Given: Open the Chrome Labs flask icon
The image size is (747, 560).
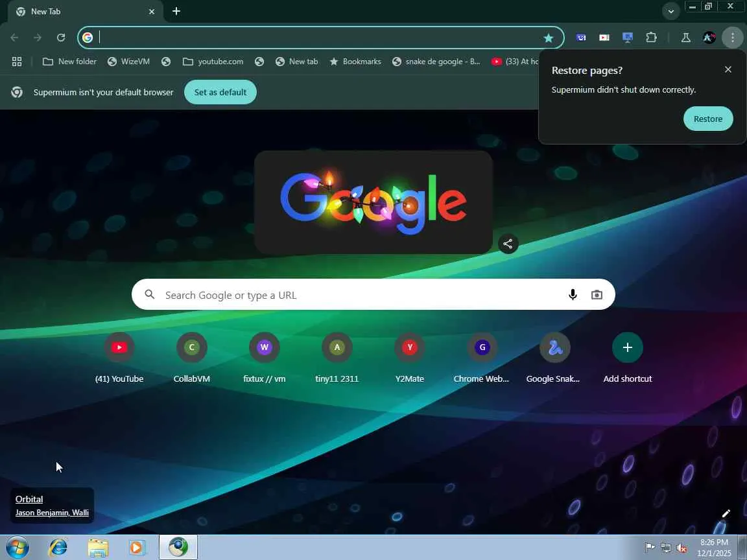Looking at the screenshot, I should click(685, 38).
